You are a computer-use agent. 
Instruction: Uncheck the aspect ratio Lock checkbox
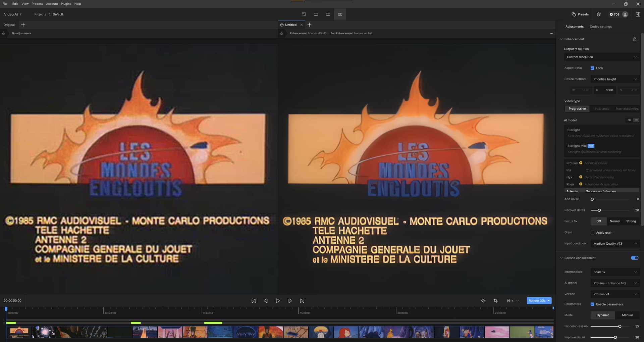point(592,68)
